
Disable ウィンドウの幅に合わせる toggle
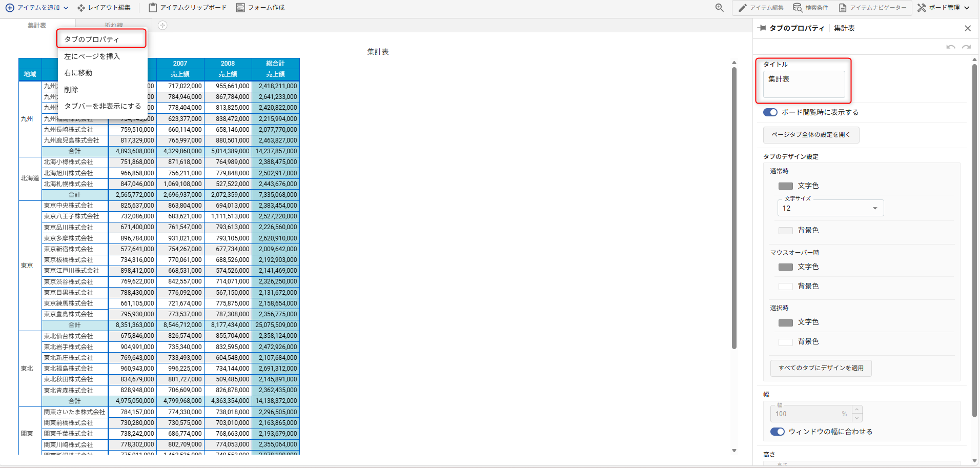777,432
